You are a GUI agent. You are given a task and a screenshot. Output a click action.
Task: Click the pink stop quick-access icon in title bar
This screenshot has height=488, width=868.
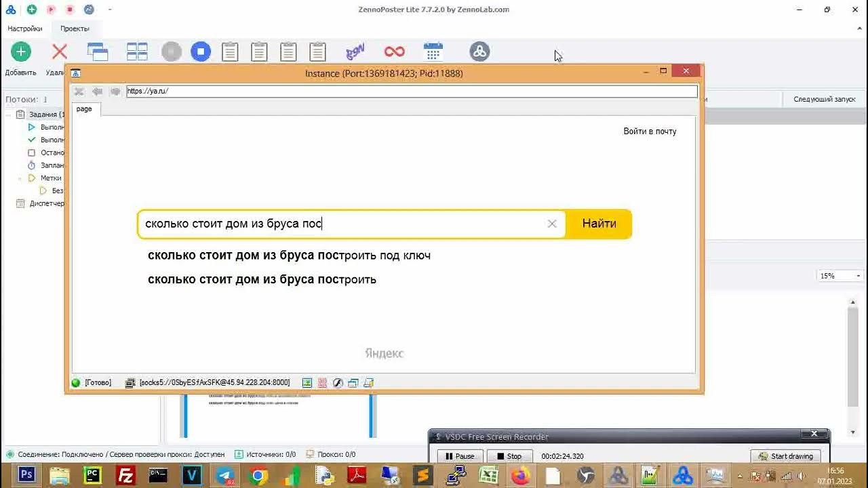pyautogui.click(x=70, y=9)
